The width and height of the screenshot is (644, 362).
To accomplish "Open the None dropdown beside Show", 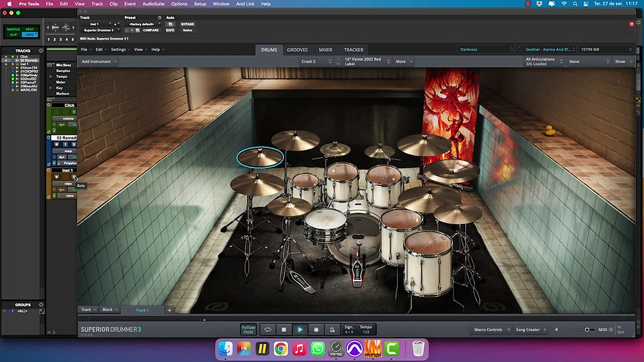I will tap(589, 62).
